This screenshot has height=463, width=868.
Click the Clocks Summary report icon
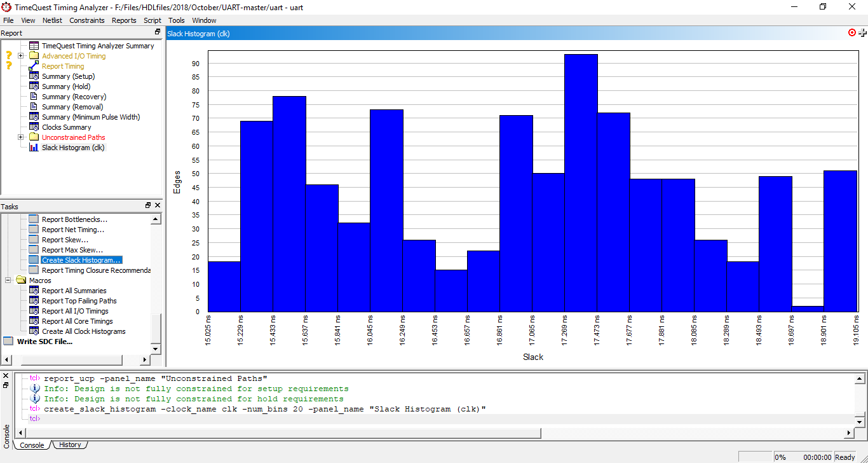34,127
